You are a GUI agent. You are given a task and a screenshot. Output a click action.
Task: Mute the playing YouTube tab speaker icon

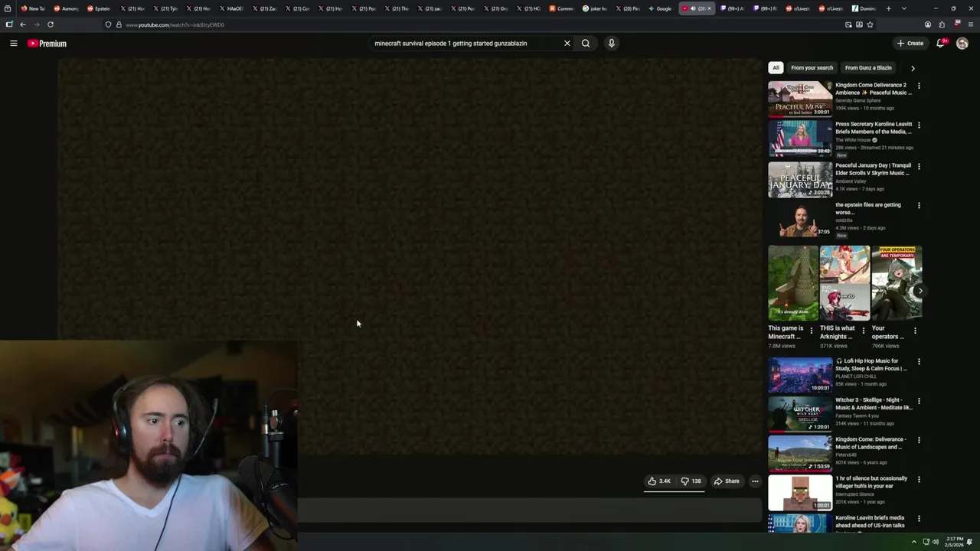click(x=693, y=8)
